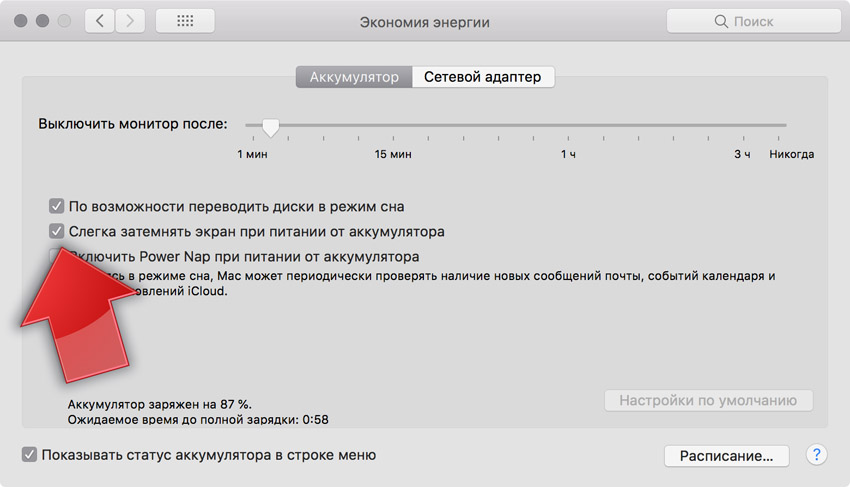Toggle 'По возможности переводить диски в режим сна'
850x487 pixels.
57,207
